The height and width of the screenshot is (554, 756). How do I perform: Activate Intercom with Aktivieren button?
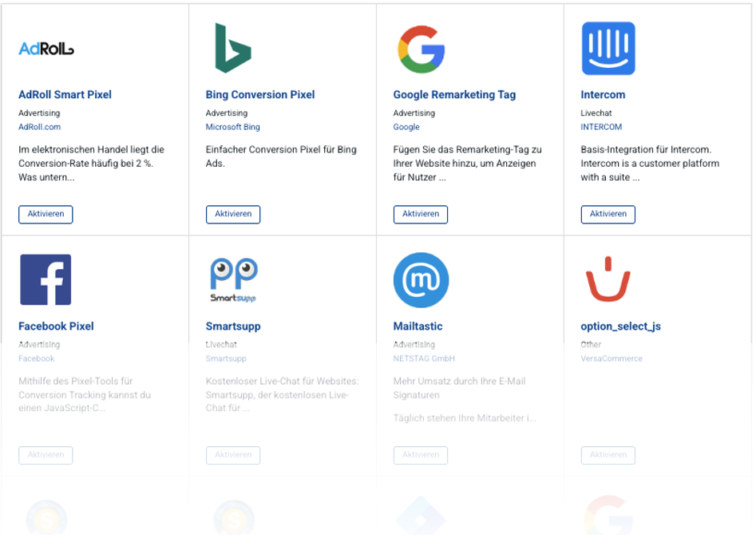(608, 214)
